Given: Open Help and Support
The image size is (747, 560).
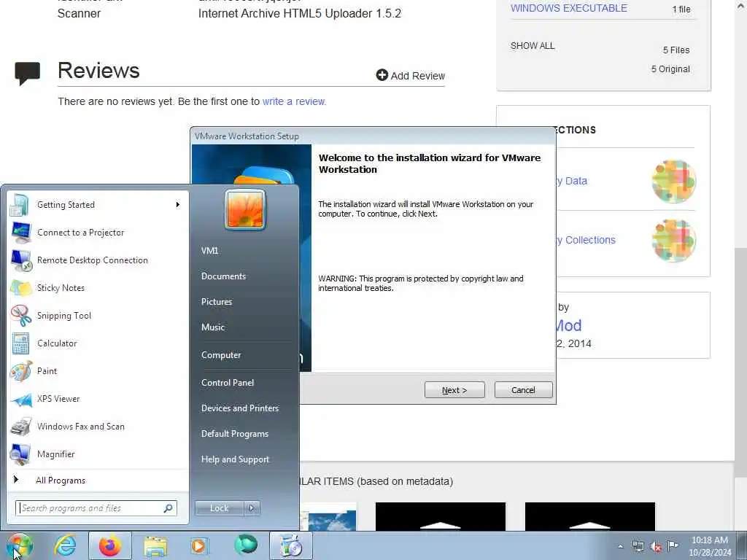Looking at the screenshot, I should (x=236, y=459).
